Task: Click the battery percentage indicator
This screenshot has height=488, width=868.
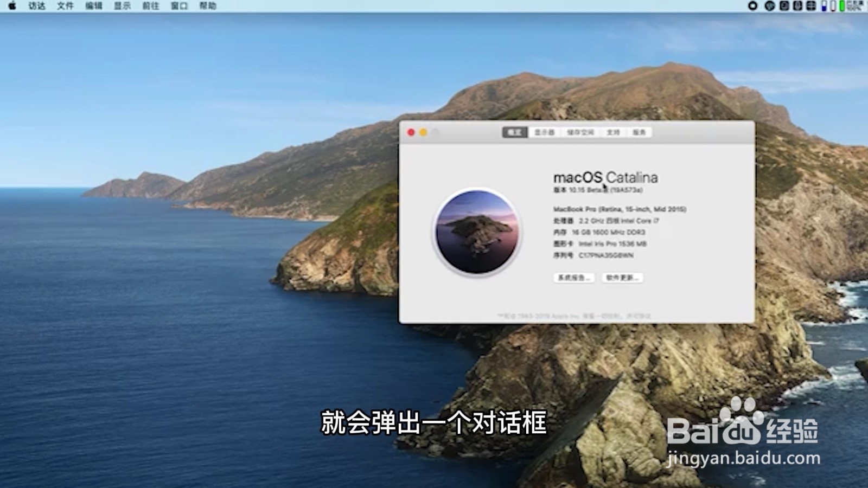Action: click(x=856, y=7)
